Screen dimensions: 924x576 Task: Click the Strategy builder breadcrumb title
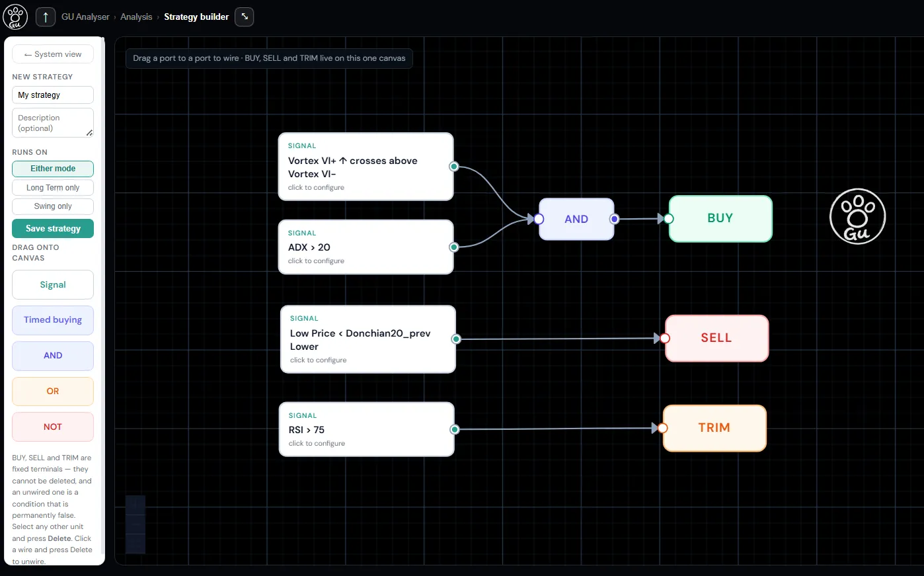tap(196, 17)
